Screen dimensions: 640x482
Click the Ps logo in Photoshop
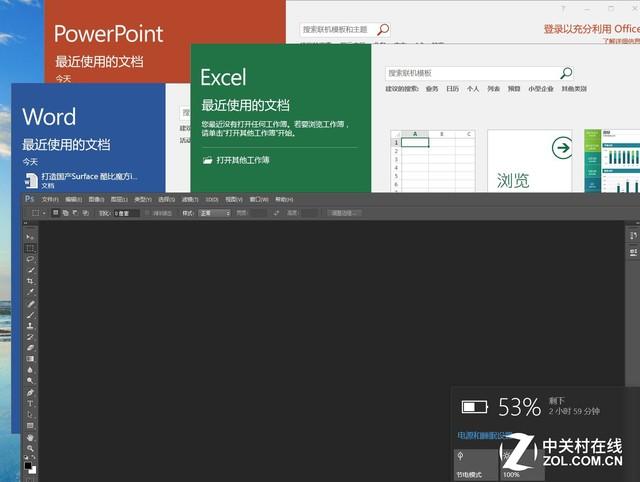point(29,199)
